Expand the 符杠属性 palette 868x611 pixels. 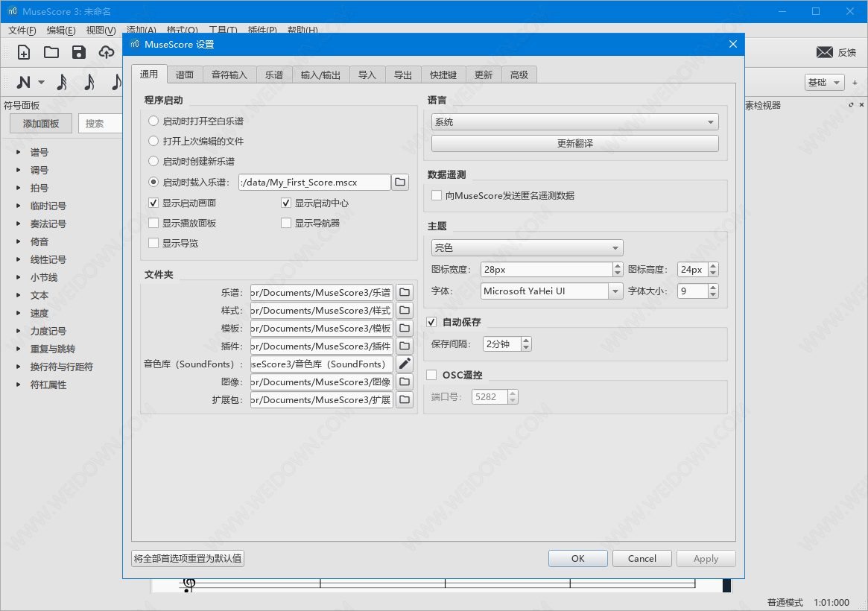tap(19, 384)
